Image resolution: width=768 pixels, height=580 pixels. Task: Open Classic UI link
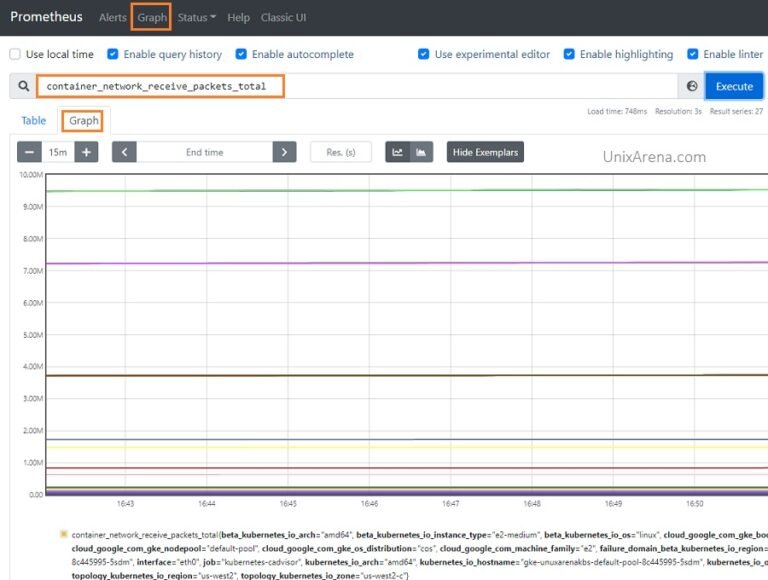point(284,18)
